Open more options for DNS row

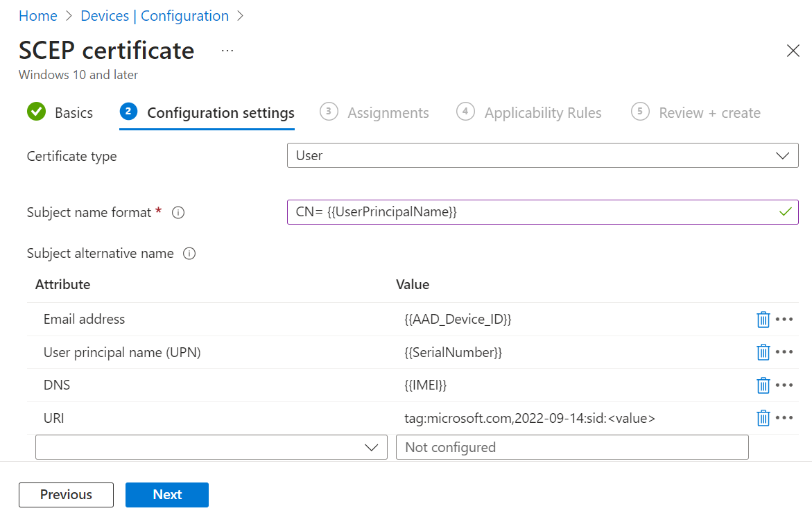[784, 385]
